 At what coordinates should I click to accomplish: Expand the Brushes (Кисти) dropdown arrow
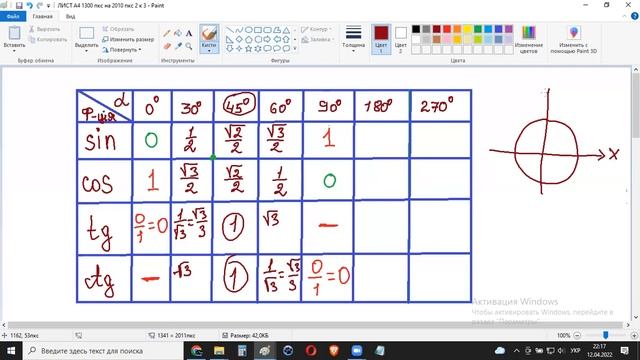click(x=209, y=51)
